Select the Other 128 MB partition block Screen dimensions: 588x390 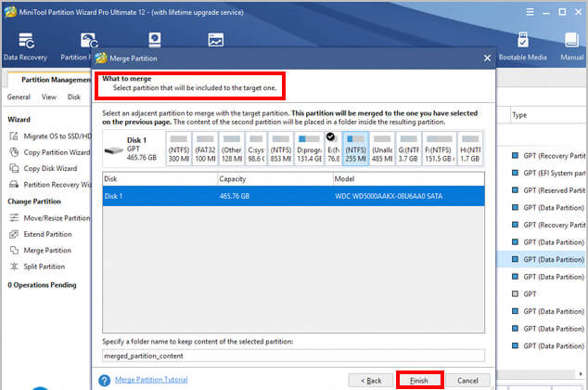pos(231,149)
